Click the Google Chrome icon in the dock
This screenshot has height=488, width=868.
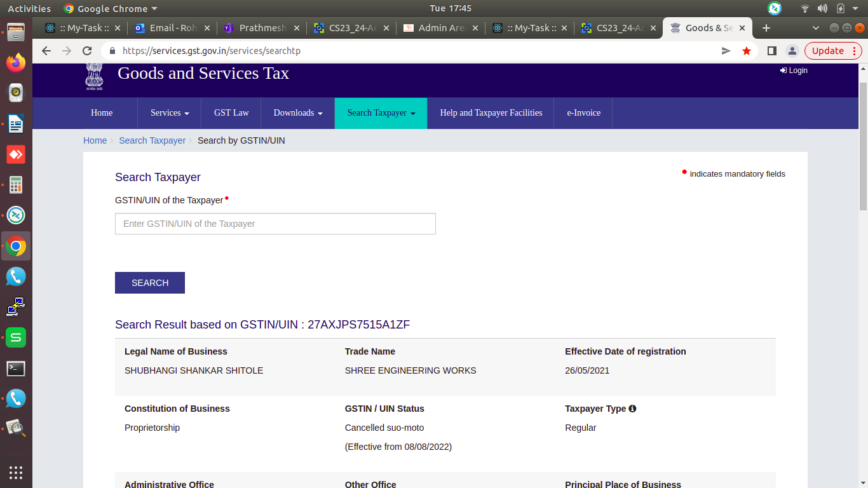point(16,246)
